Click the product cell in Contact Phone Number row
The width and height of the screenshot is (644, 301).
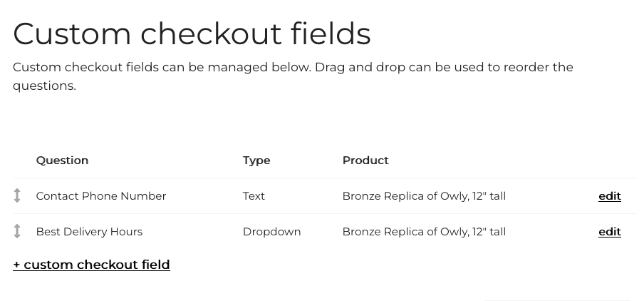point(424,196)
